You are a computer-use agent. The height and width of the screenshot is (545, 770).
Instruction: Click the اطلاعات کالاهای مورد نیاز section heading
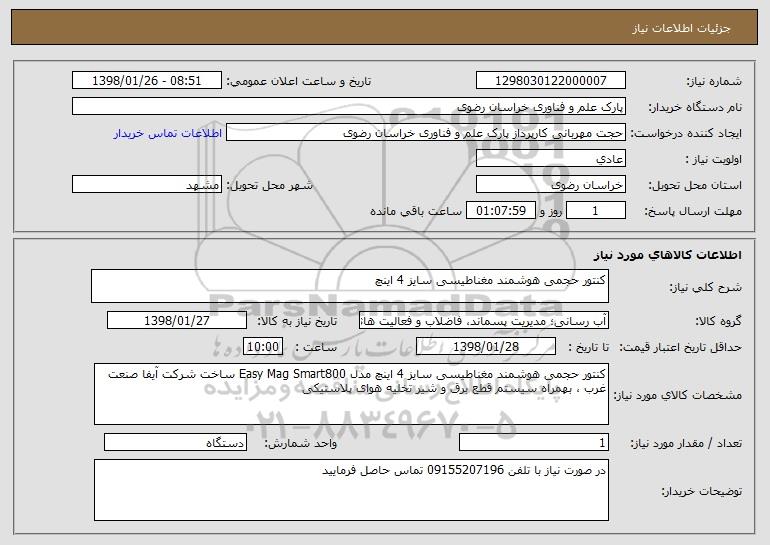tap(667, 255)
